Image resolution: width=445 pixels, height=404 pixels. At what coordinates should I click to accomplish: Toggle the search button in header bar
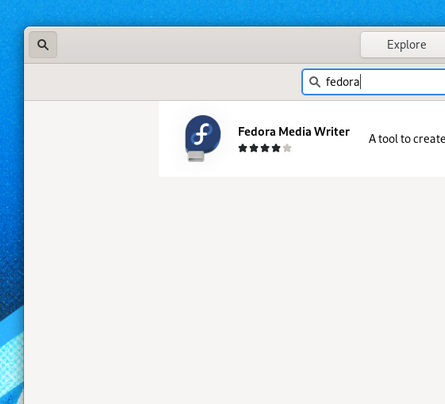pos(43,45)
